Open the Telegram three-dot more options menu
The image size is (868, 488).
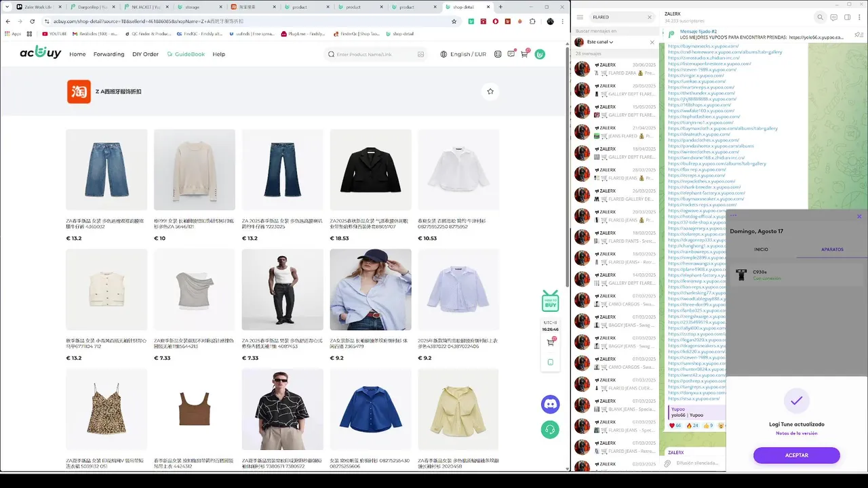click(860, 17)
